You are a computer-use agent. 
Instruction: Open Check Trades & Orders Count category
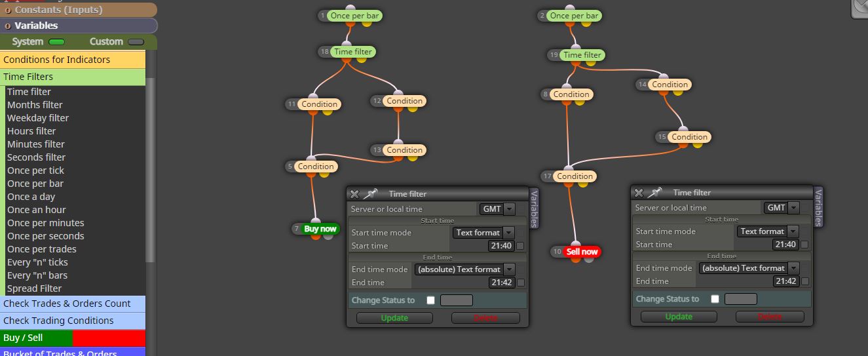point(73,304)
